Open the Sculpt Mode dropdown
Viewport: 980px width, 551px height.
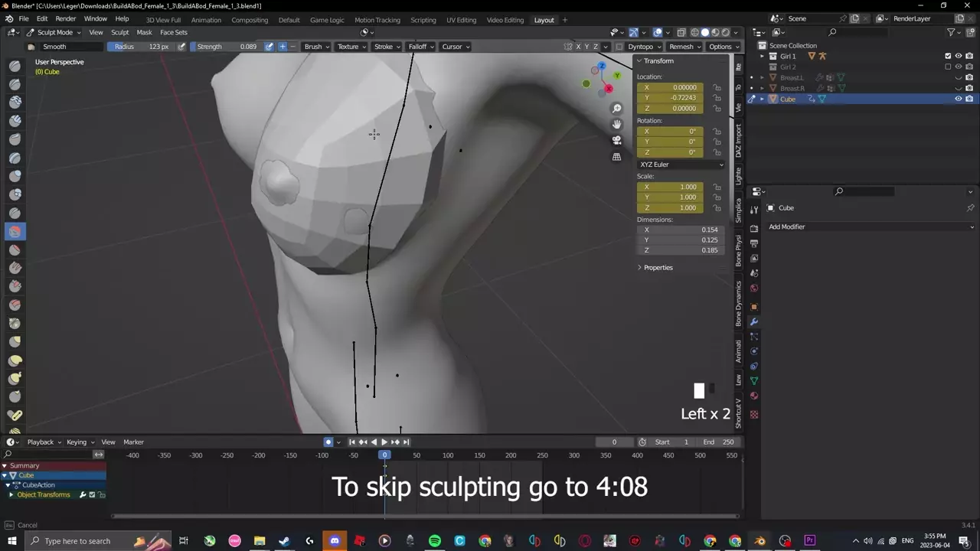click(54, 32)
